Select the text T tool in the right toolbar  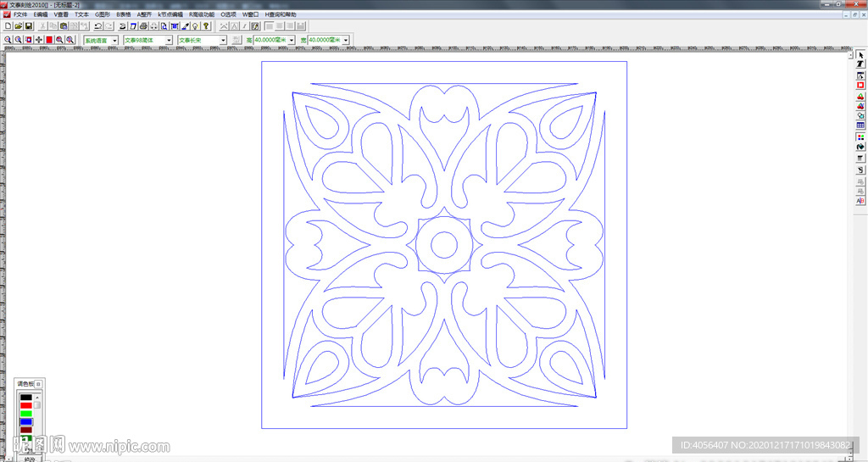[860, 64]
